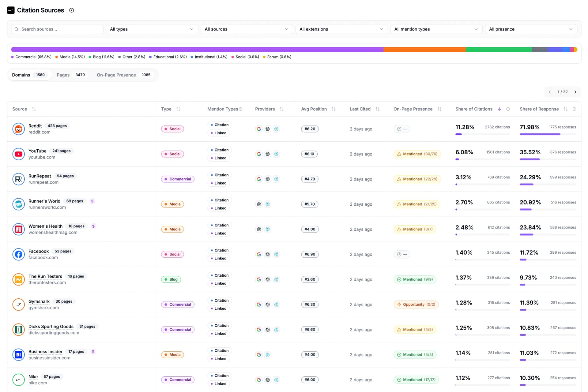
Task: Click the #4.70 position badge for RunRepeat
Action: tap(310, 179)
